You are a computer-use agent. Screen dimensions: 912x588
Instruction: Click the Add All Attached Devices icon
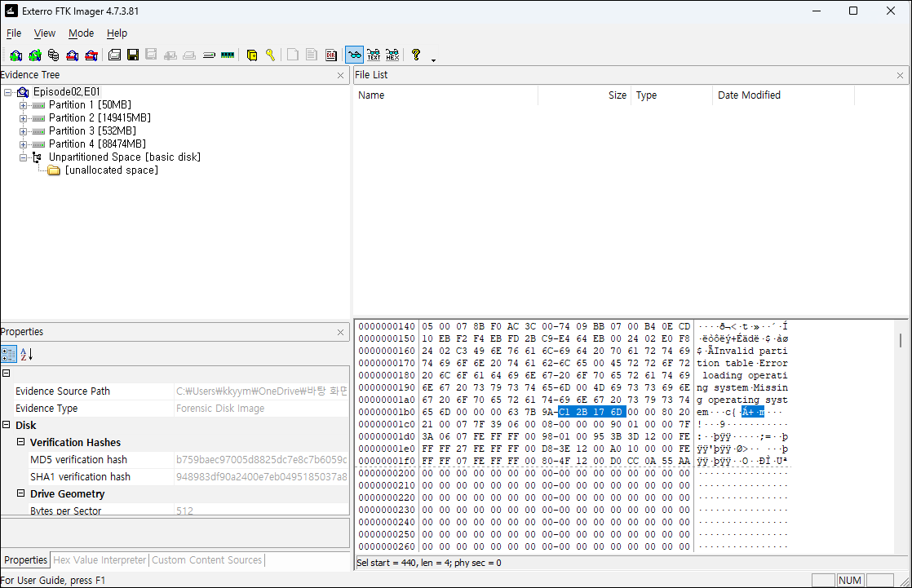pos(35,55)
